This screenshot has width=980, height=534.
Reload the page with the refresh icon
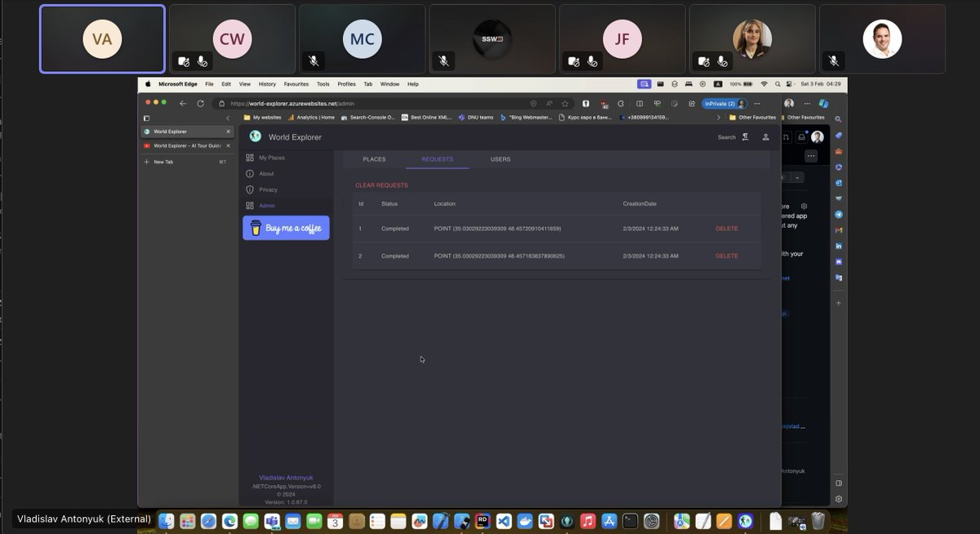point(200,104)
